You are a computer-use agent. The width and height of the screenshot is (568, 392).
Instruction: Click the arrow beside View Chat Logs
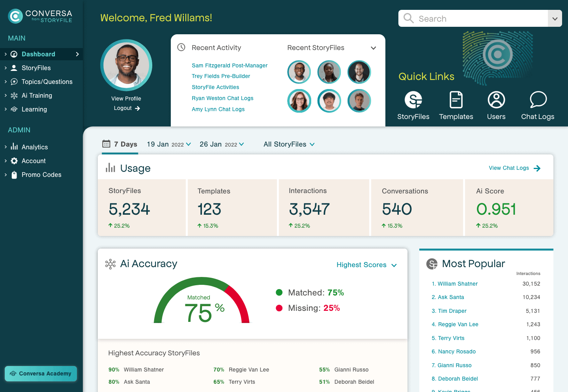point(537,168)
